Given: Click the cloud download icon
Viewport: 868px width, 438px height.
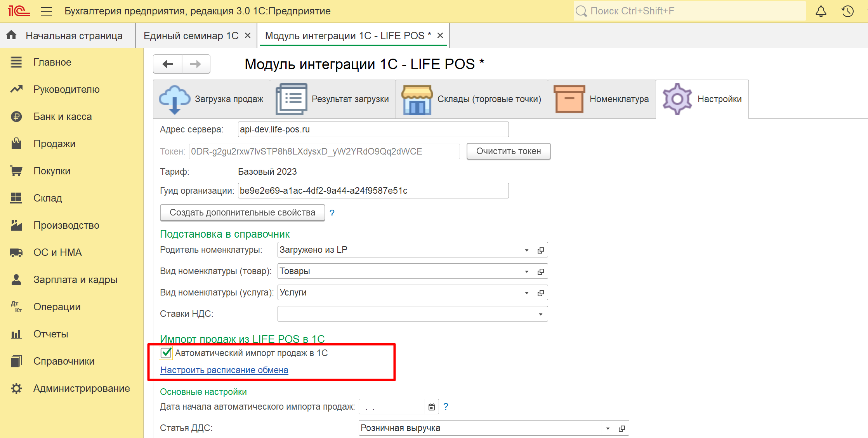Looking at the screenshot, I should point(174,99).
